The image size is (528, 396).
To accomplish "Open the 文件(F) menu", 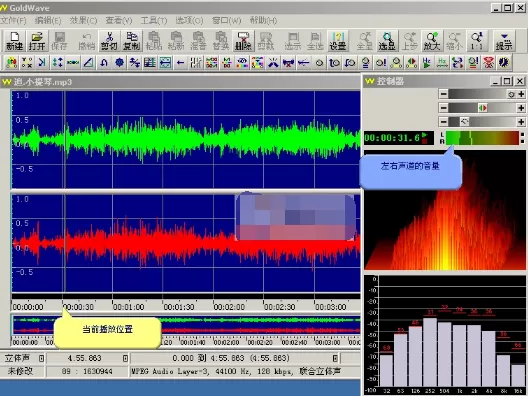I will tap(13, 21).
